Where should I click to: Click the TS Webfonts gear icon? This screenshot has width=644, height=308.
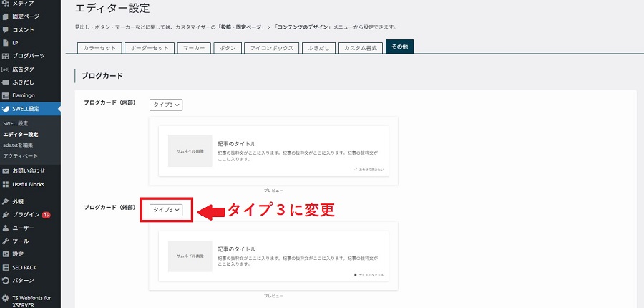coord(5,298)
